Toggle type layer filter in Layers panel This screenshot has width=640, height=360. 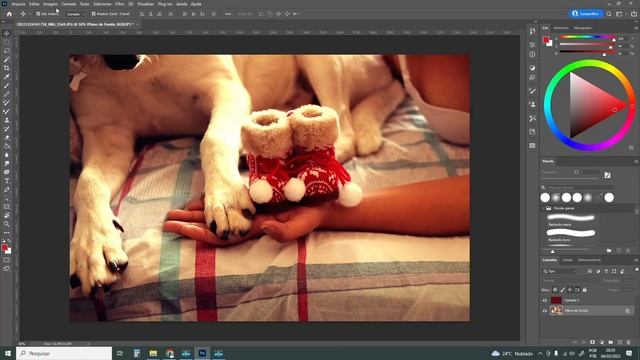click(x=606, y=271)
